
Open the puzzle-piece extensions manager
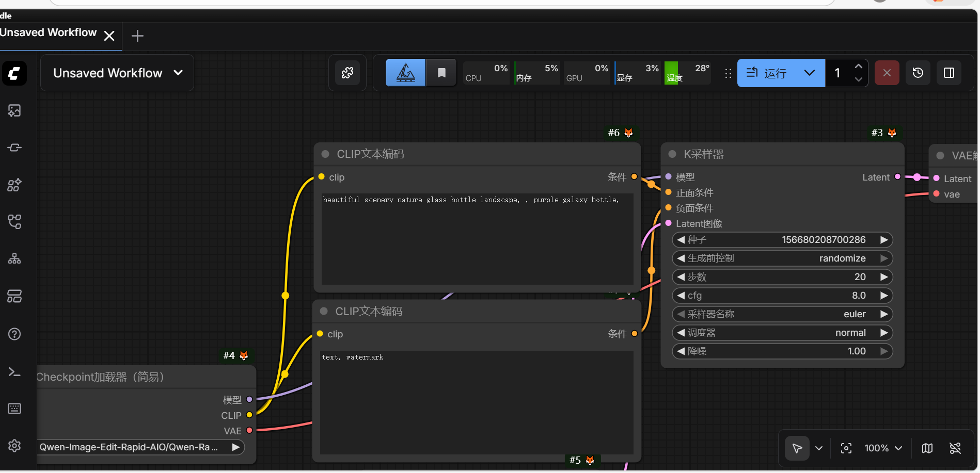(x=347, y=73)
